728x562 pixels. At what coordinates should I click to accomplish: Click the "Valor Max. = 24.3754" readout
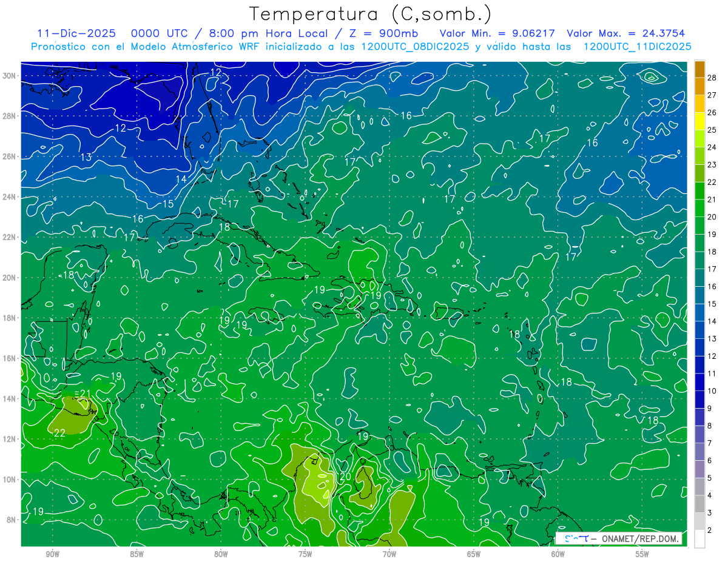tap(626, 33)
